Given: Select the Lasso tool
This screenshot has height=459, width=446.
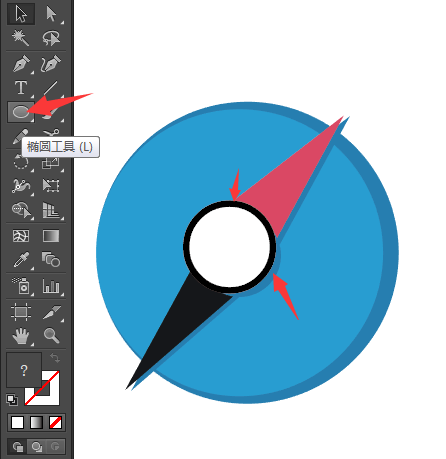Looking at the screenshot, I should tap(51, 38).
